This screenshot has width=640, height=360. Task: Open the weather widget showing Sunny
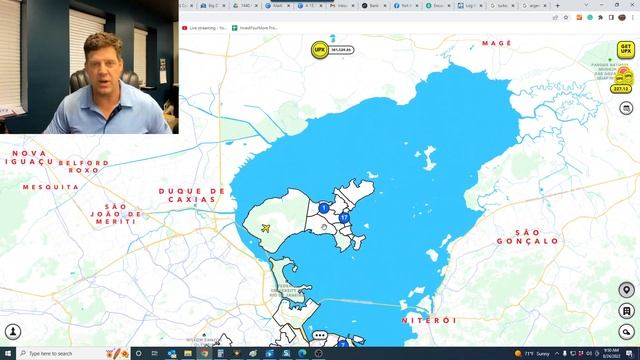(531, 353)
